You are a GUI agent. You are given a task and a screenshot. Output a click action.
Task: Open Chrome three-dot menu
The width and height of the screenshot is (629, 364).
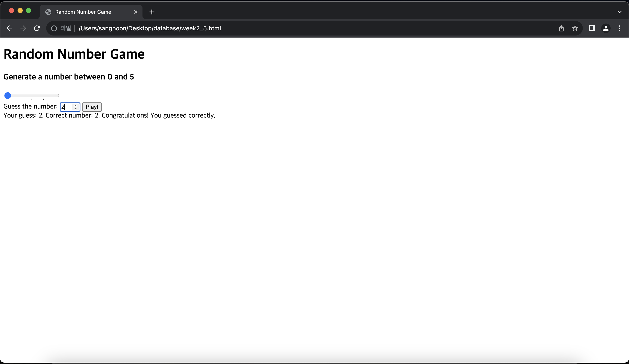pos(620,28)
